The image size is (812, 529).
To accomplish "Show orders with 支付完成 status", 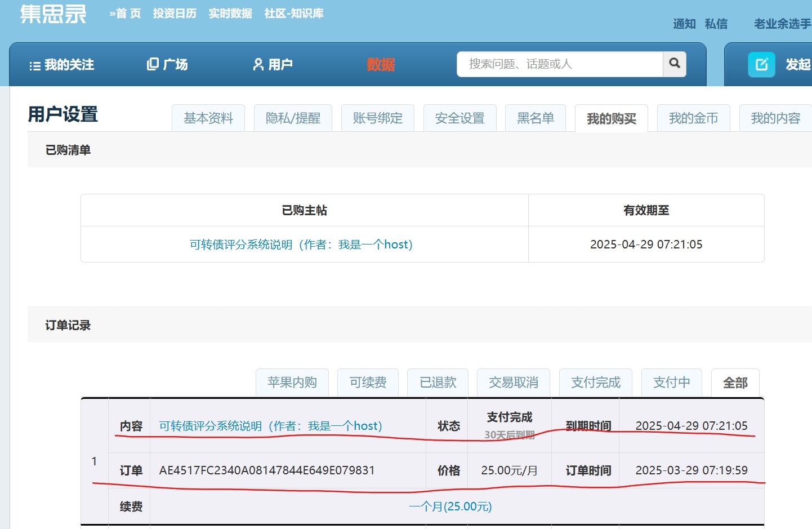I will pos(595,383).
